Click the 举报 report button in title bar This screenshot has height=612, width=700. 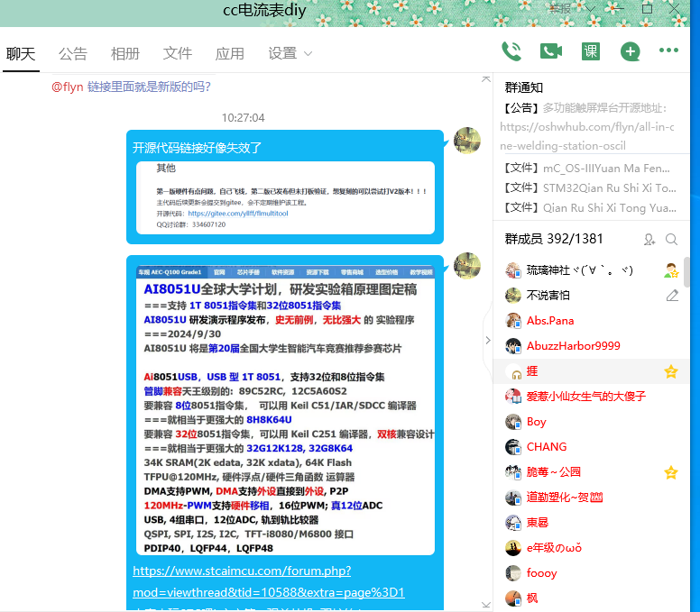click(x=560, y=8)
